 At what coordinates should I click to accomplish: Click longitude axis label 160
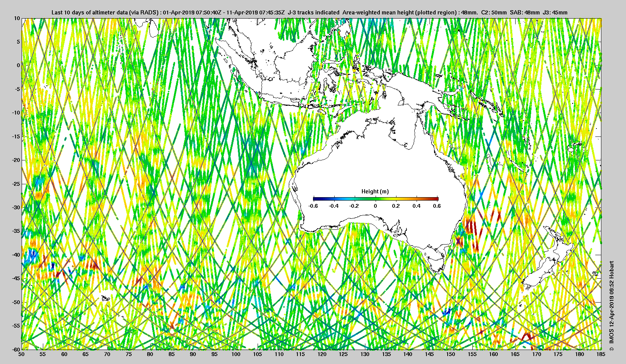pyautogui.click(x=494, y=354)
